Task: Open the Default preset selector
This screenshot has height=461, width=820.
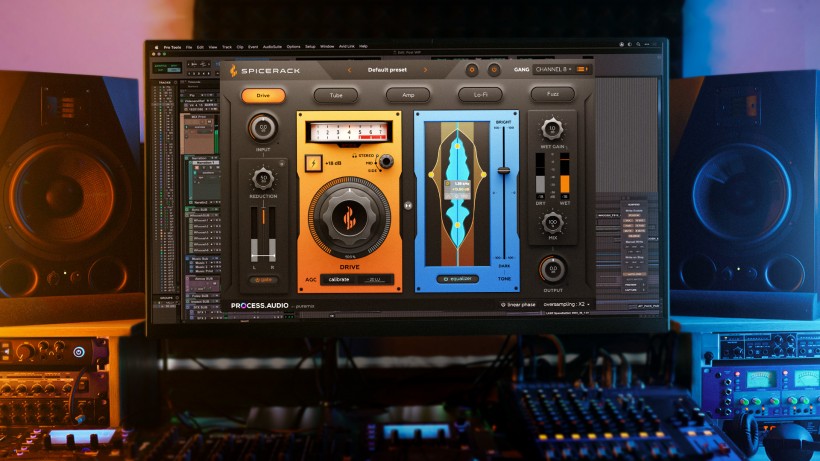Action: (x=387, y=70)
